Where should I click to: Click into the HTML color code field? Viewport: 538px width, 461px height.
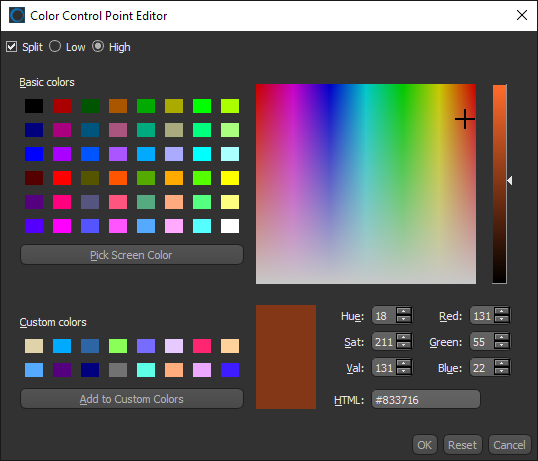click(x=426, y=399)
